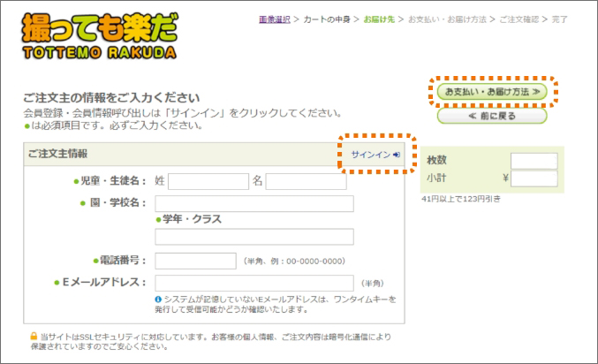Click into the 電話番号 input field

click(195, 261)
